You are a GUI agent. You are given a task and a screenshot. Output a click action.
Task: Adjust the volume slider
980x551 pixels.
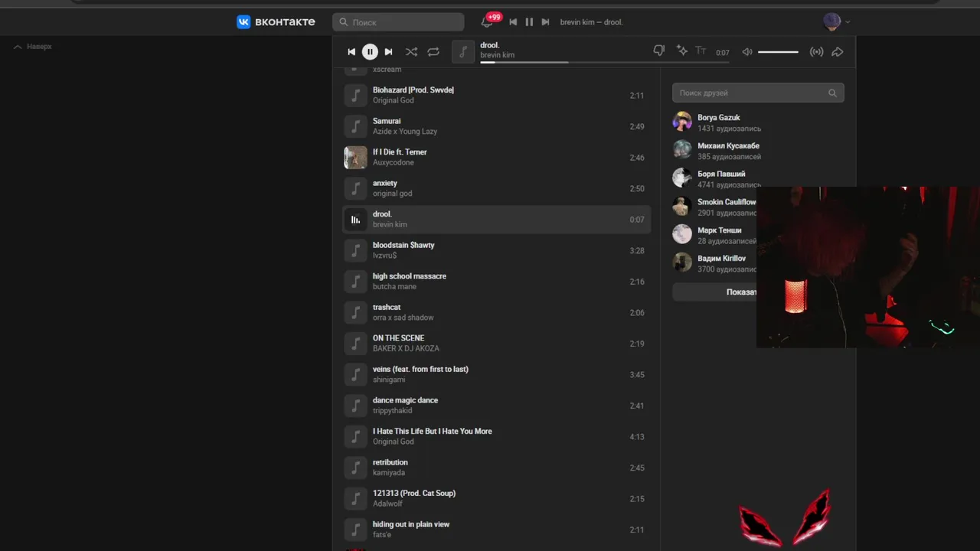(778, 52)
